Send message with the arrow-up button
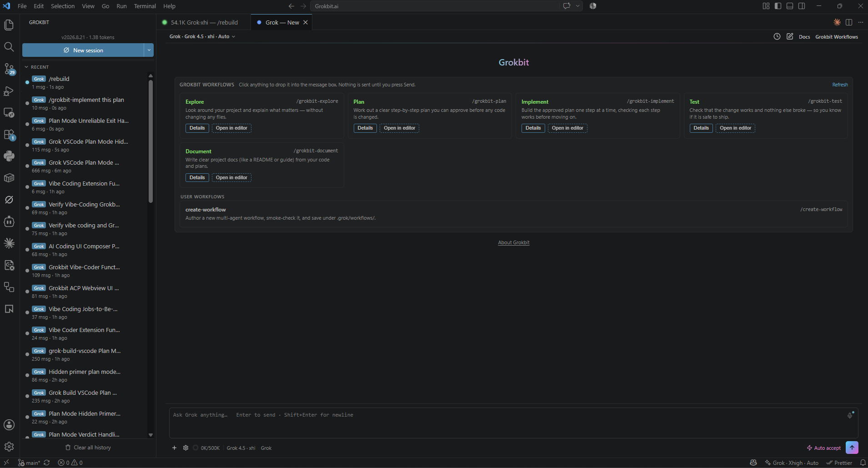The image size is (868, 468). [852, 448]
